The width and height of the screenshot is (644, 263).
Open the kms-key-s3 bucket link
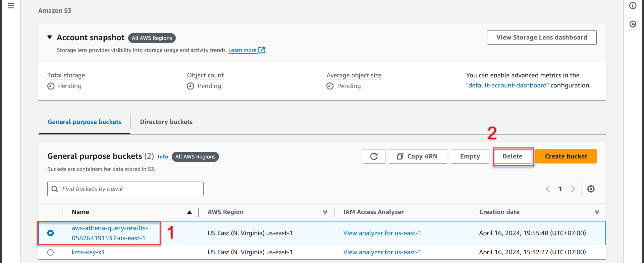[x=88, y=252]
